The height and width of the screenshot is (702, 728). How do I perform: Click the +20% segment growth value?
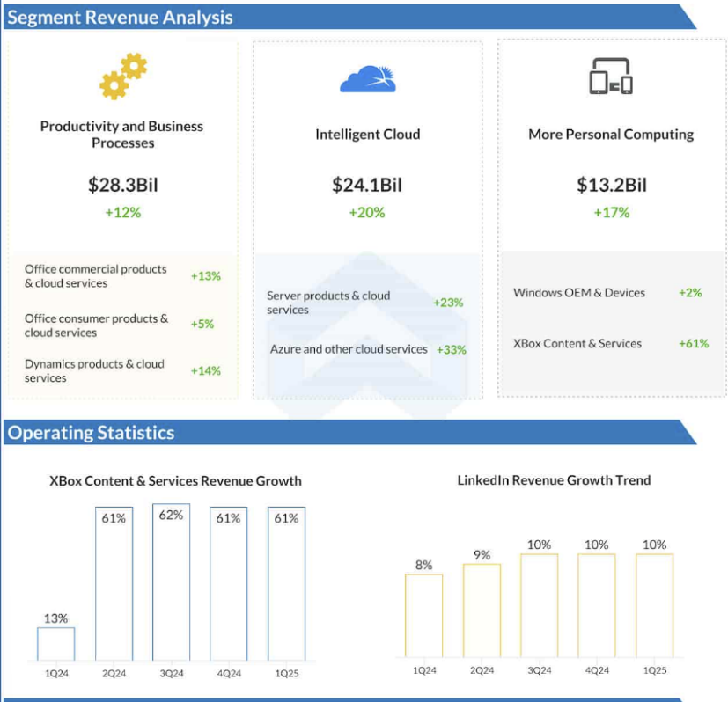[x=367, y=213]
